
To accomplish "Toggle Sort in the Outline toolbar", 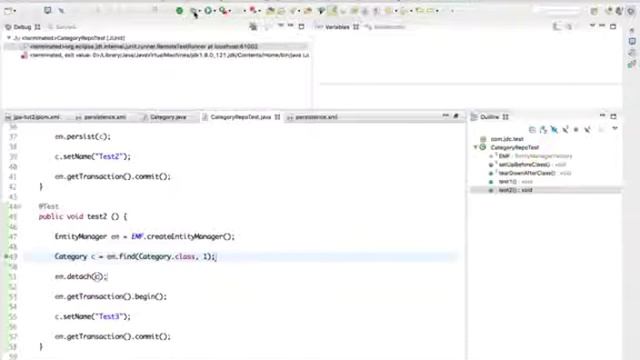I will [x=543, y=130].
